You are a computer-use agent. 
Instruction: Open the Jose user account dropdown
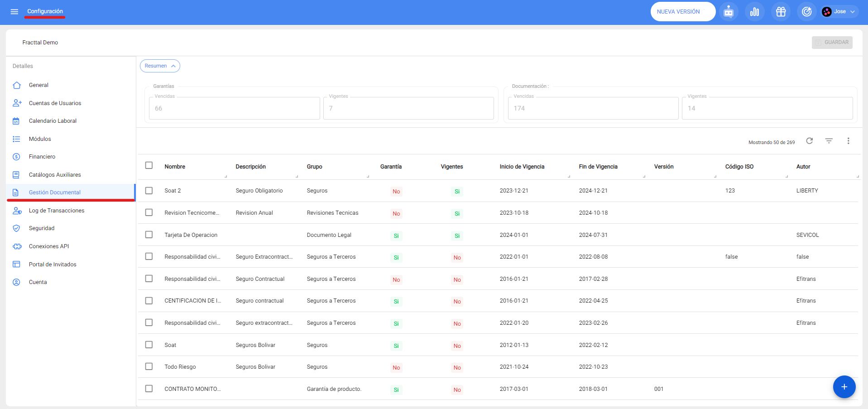point(839,12)
